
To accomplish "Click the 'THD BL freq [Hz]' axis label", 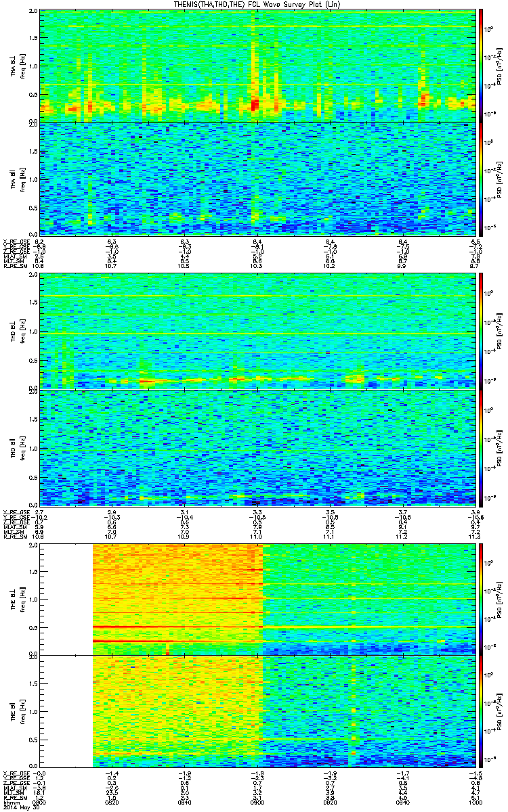I will click(x=17, y=331).
